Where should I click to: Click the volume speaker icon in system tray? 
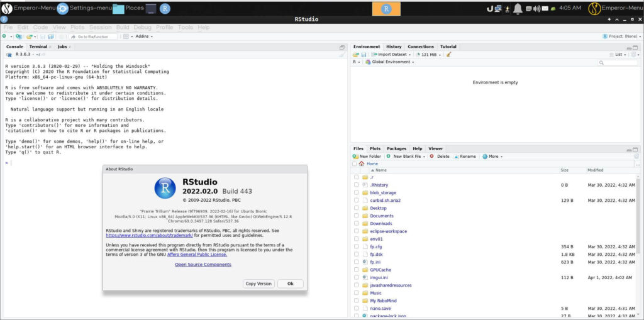tap(537, 8)
